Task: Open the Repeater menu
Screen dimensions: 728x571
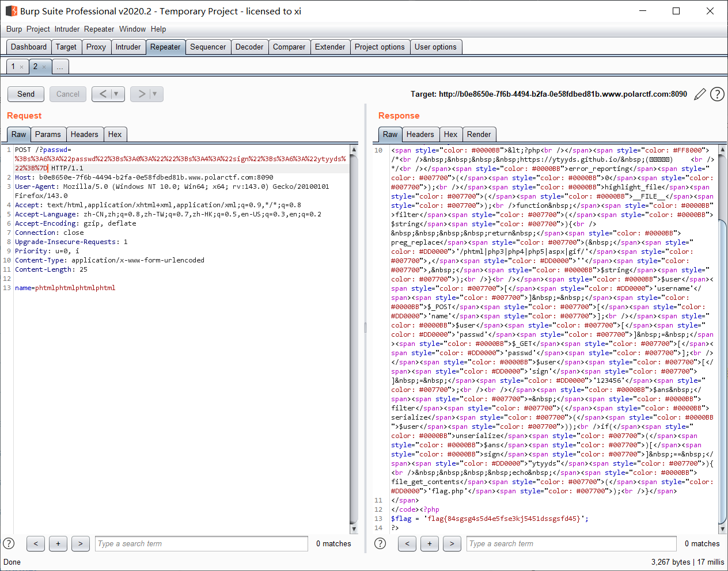Action: [99, 29]
